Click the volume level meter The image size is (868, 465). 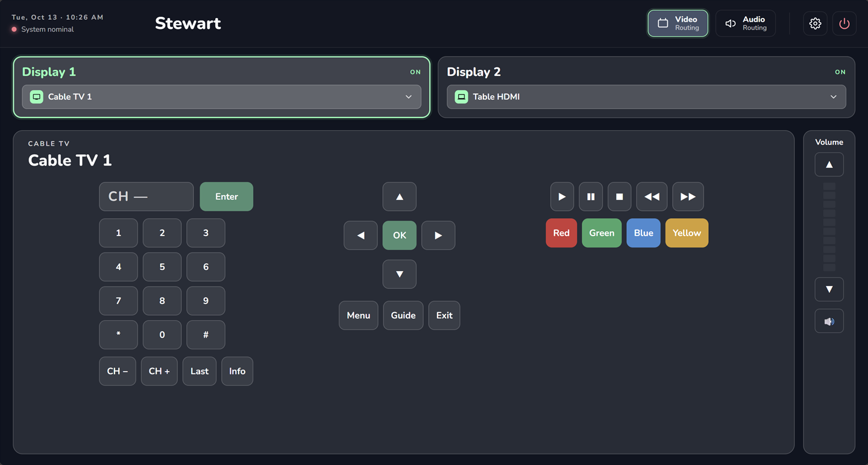pyautogui.click(x=829, y=227)
